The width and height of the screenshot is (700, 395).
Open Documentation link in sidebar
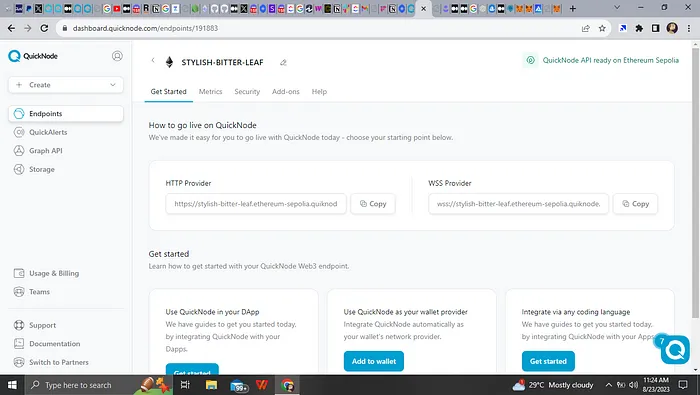pos(54,344)
